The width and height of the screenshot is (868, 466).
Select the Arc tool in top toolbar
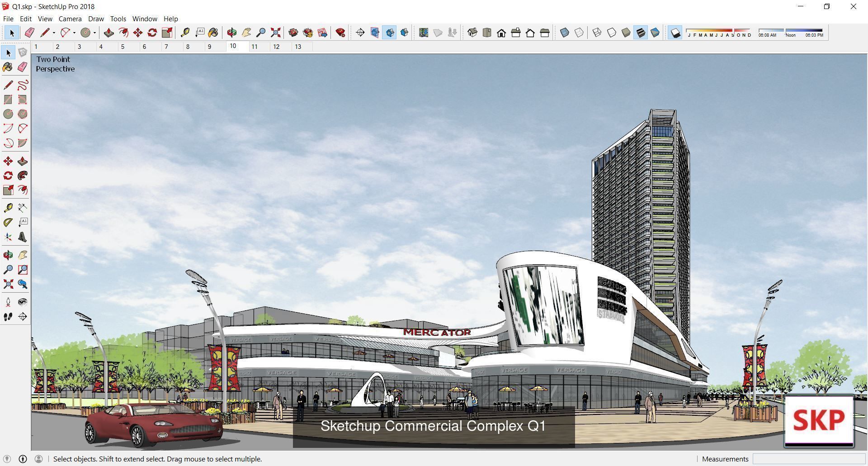coord(65,33)
